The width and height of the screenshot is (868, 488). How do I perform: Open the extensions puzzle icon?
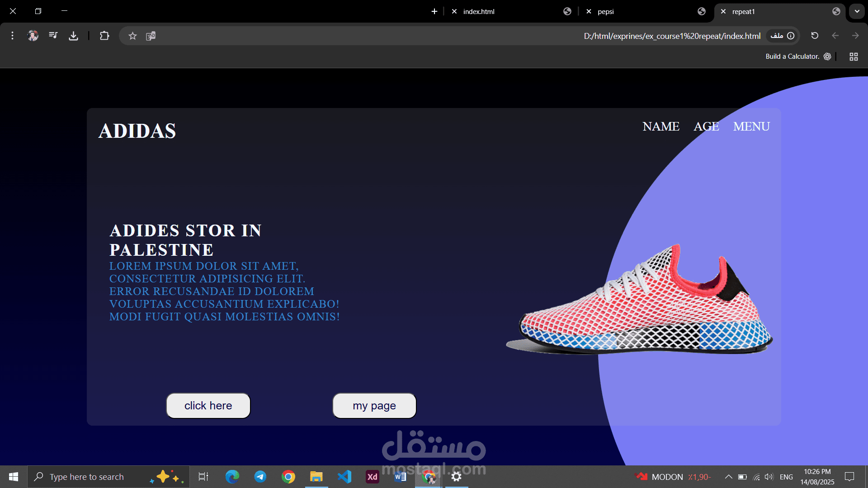pyautogui.click(x=104, y=36)
